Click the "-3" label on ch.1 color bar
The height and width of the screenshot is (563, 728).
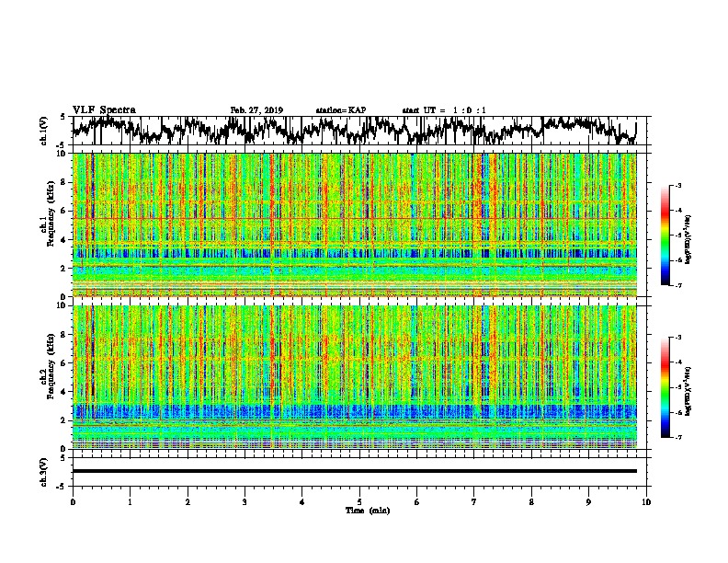[x=677, y=186]
